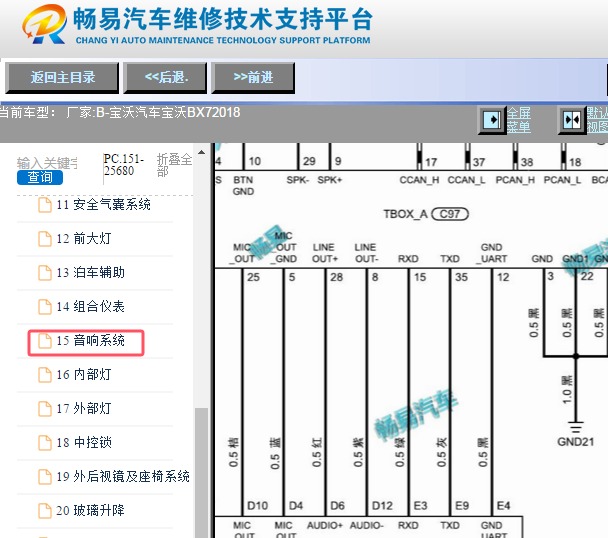Click sidebar scrollbar up arrow
The height and width of the screenshot is (538, 608).
(x=201, y=152)
